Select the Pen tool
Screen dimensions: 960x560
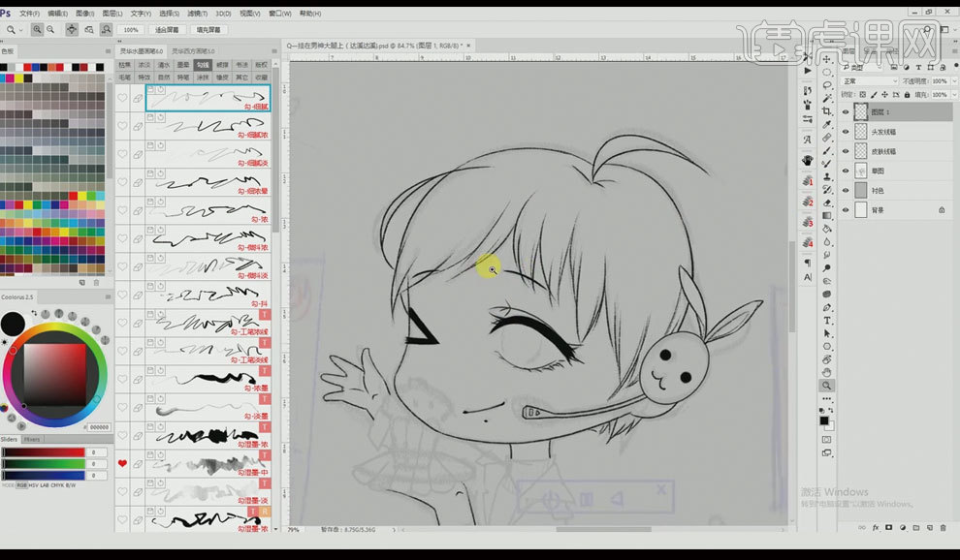(826, 307)
